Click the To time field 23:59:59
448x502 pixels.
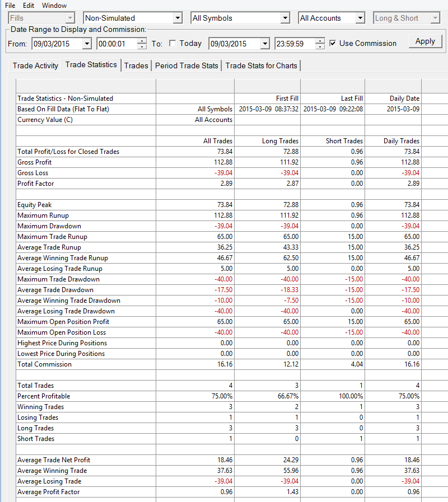pos(296,44)
